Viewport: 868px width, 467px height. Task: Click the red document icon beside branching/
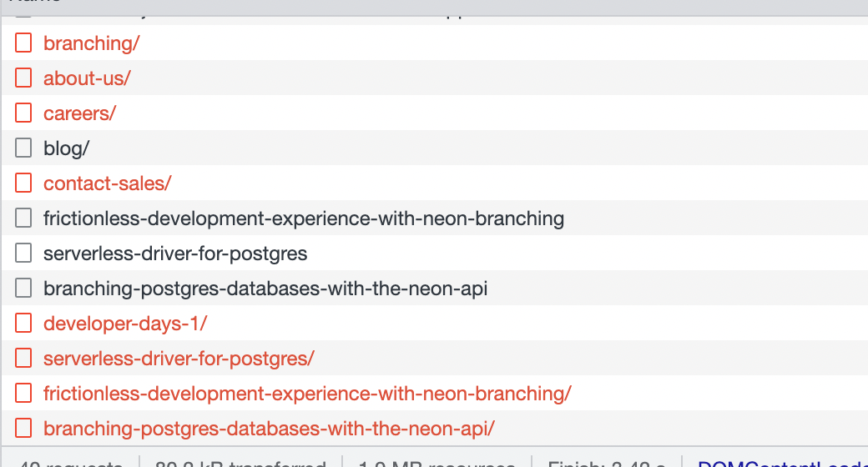click(23, 43)
